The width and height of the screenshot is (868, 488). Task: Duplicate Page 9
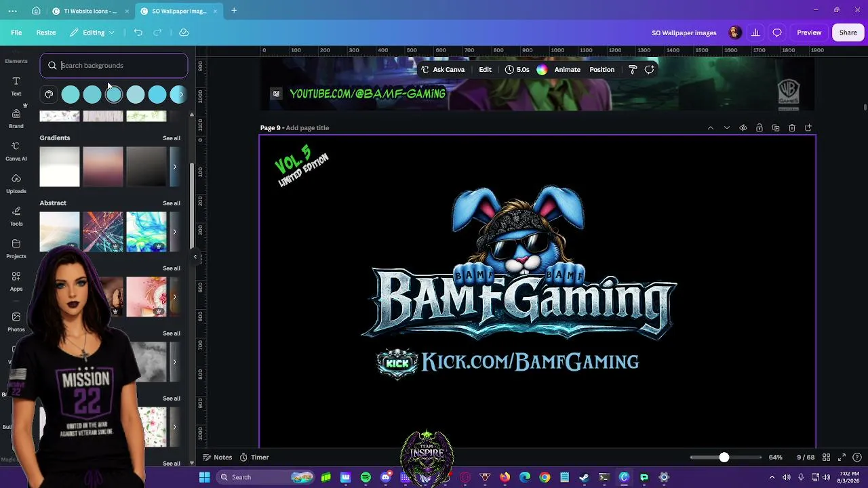(x=776, y=128)
